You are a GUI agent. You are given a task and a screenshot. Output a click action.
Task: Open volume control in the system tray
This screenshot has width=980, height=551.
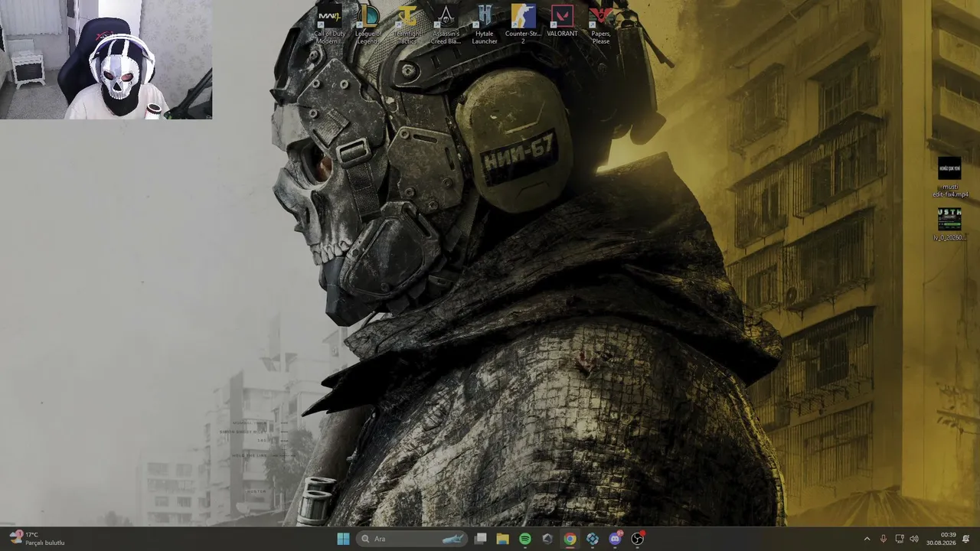(x=914, y=539)
